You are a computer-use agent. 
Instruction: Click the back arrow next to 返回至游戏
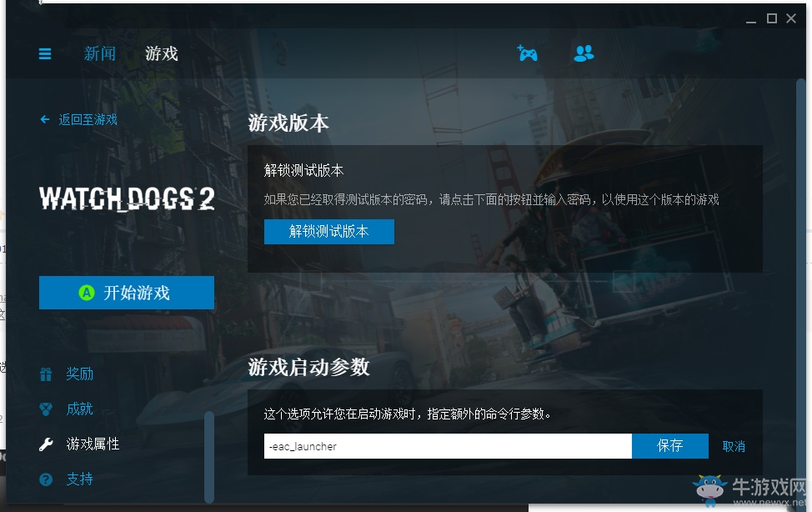point(45,120)
